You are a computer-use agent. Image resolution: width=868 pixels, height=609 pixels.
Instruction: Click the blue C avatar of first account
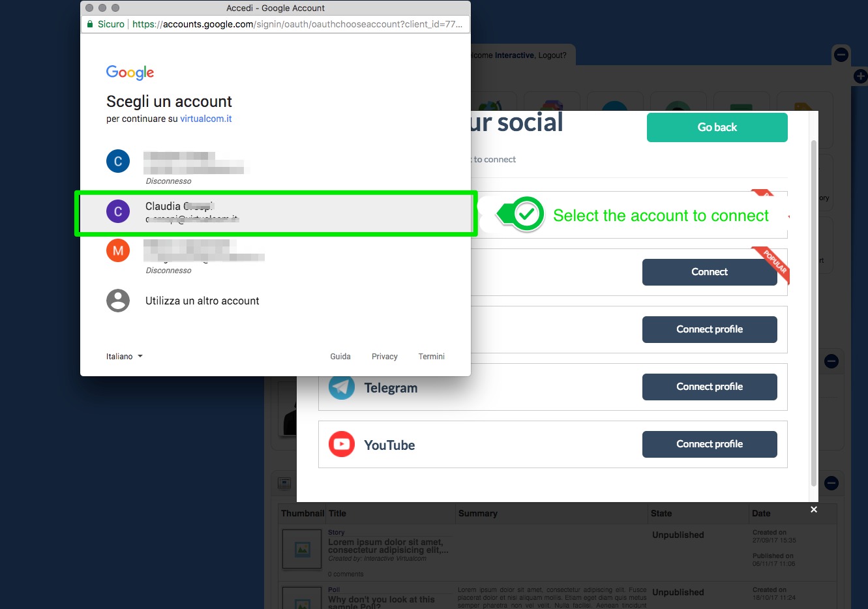point(118,161)
